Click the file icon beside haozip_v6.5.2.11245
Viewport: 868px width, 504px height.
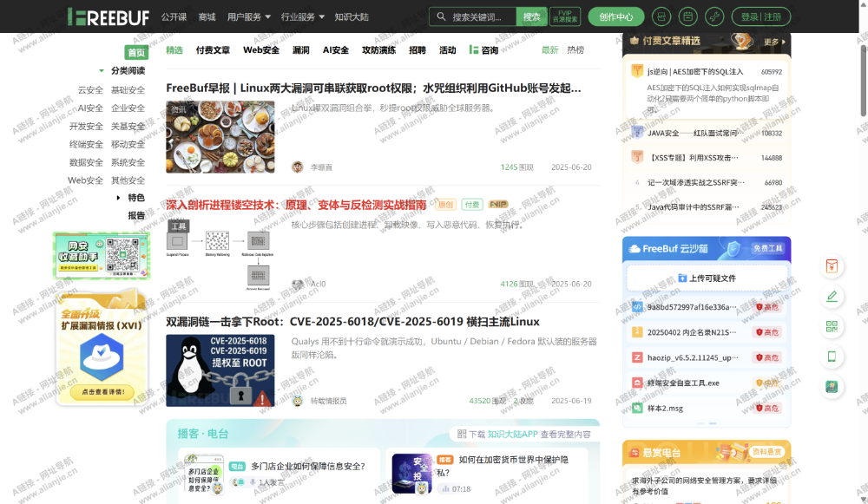click(x=637, y=357)
